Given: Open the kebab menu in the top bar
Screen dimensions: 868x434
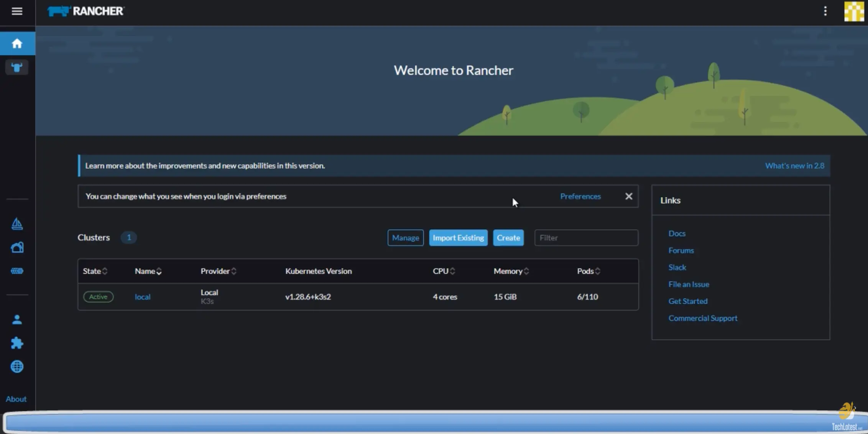Looking at the screenshot, I should click(825, 11).
